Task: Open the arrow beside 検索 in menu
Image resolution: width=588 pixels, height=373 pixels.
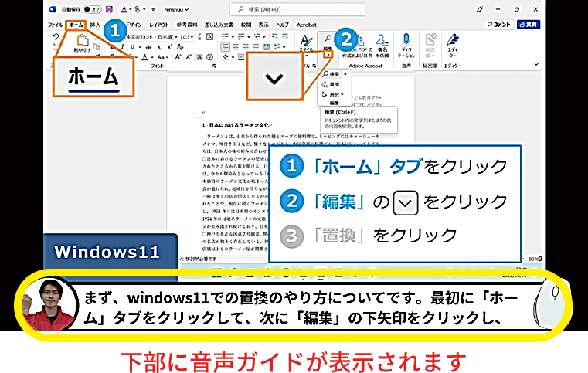Action: coord(345,74)
